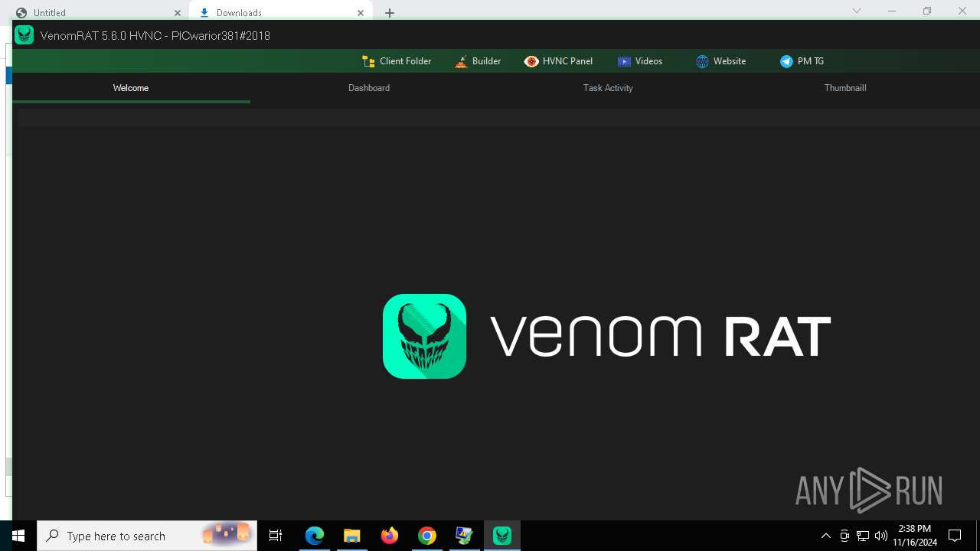Switch to the Task Activity tab
This screenshot has height=551, width=980.
click(608, 88)
